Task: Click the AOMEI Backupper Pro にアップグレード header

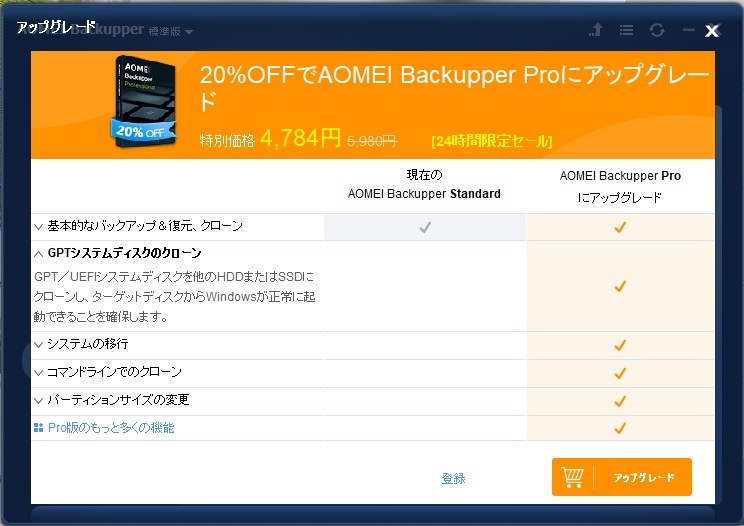Action: point(620,186)
